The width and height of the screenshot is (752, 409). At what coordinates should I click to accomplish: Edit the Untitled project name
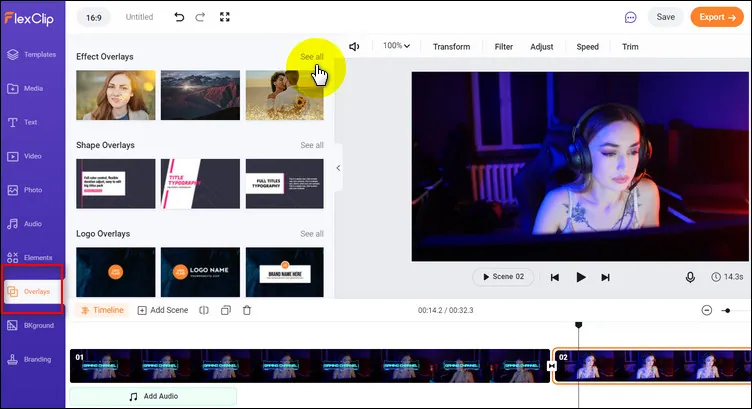[x=139, y=17]
